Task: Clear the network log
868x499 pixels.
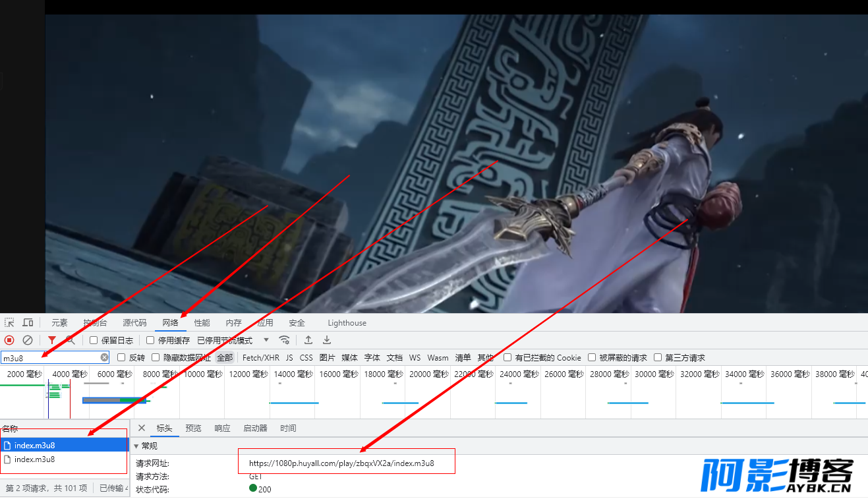Action: 28,340
